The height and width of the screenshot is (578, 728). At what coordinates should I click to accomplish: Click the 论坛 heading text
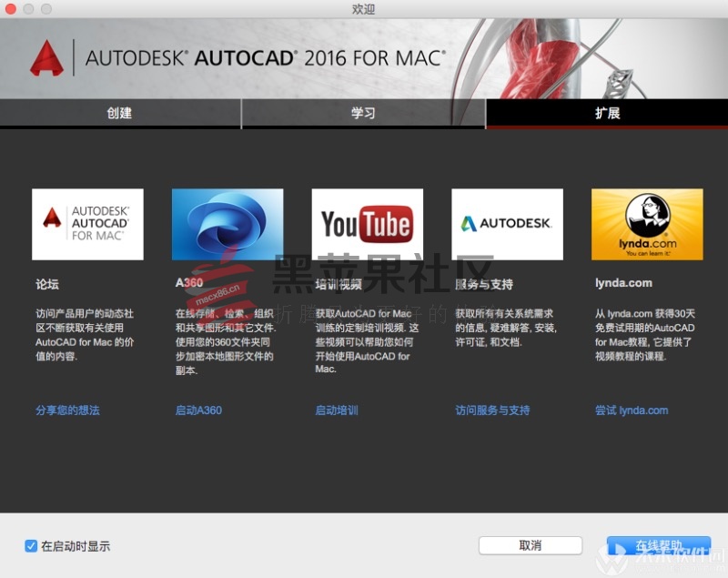[47, 284]
